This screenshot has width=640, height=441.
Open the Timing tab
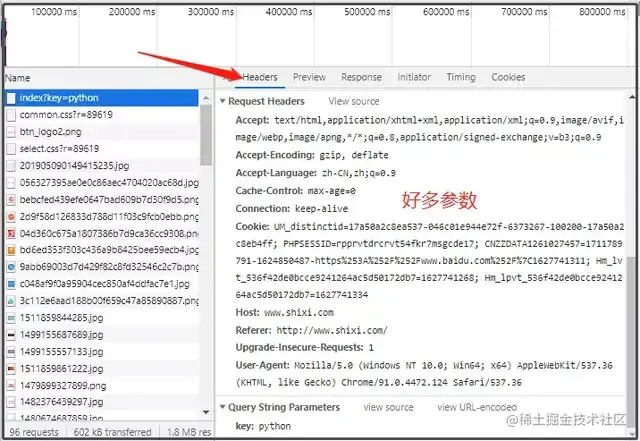click(x=461, y=77)
